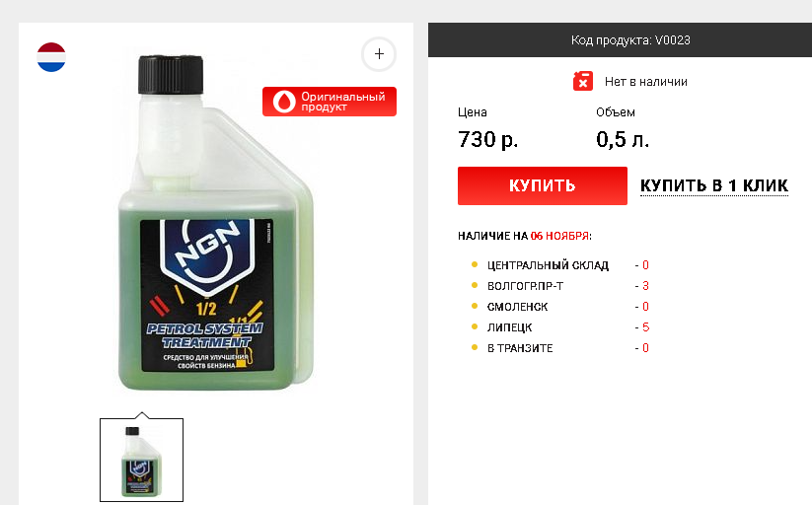
Task: Click the 730 р. price value
Action: point(487,139)
